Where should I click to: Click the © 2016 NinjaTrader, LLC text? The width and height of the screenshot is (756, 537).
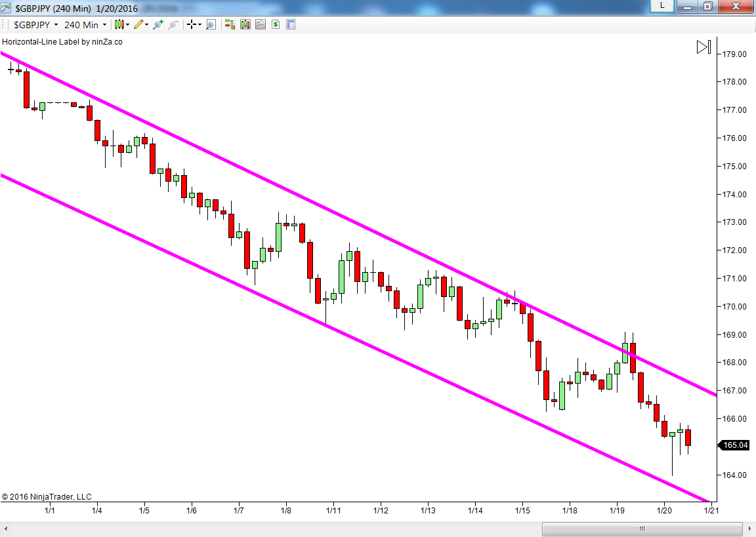47,496
